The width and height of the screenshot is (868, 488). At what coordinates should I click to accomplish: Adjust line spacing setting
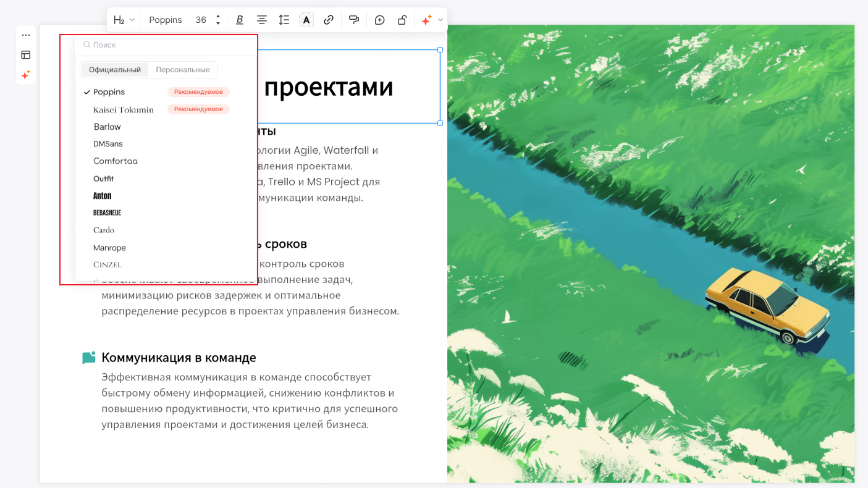pyautogui.click(x=284, y=19)
